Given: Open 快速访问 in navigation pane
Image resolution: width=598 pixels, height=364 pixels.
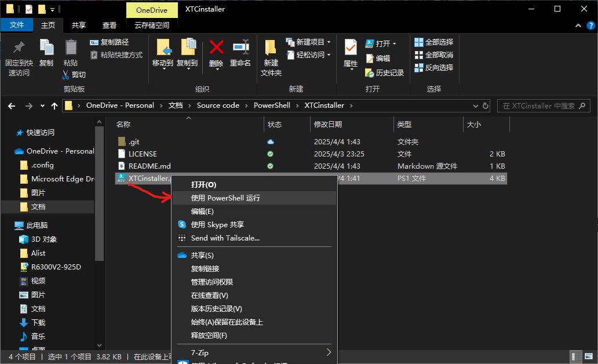Looking at the screenshot, I should click(x=41, y=132).
